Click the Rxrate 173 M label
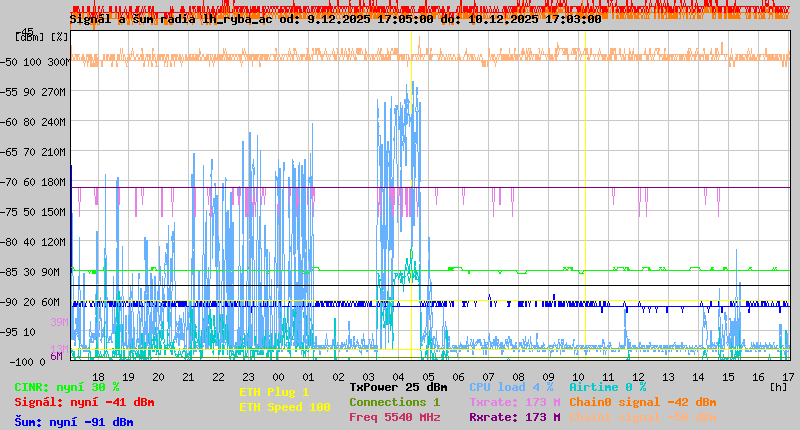 point(514,417)
